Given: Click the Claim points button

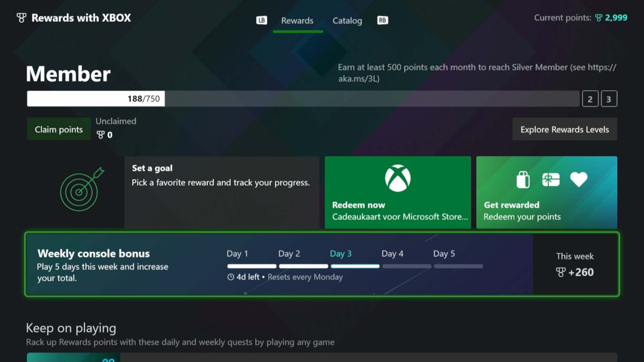Looking at the screenshot, I should [59, 129].
